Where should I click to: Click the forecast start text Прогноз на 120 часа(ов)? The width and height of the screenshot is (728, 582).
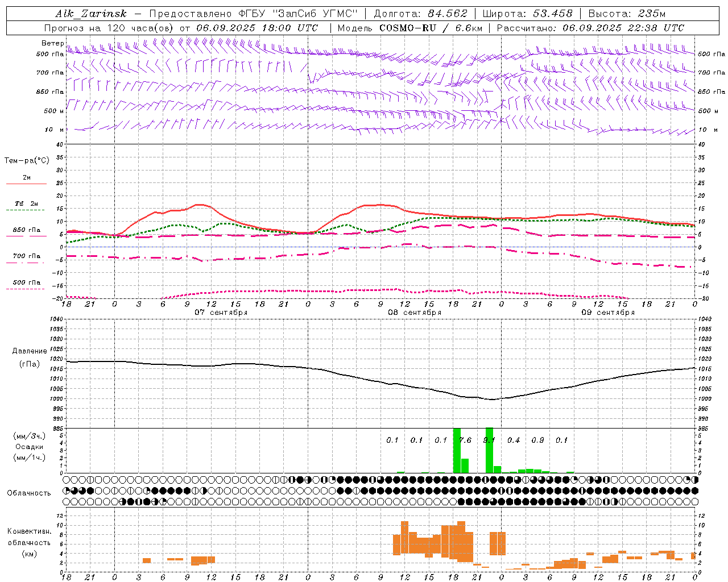pos(110,28)
